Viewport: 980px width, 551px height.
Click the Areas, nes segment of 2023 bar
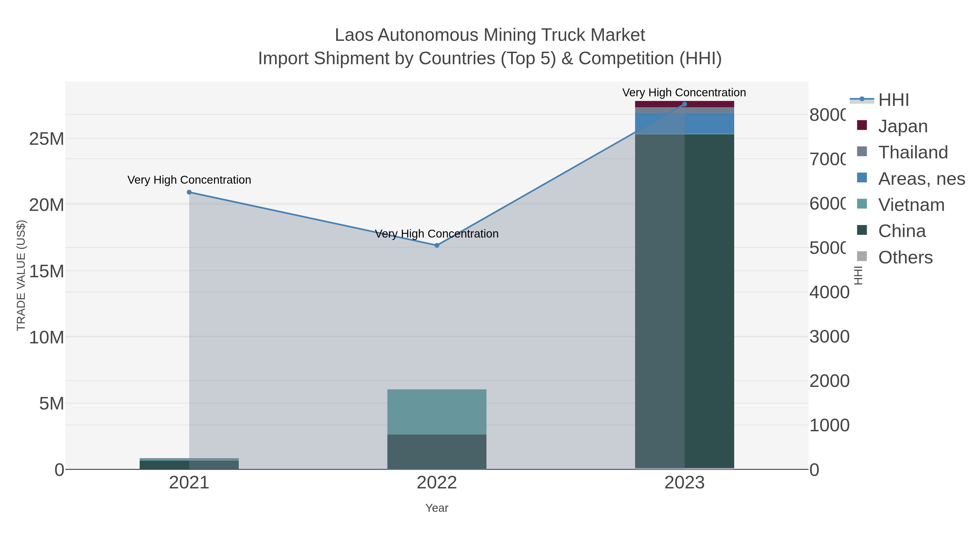[684, 123]
